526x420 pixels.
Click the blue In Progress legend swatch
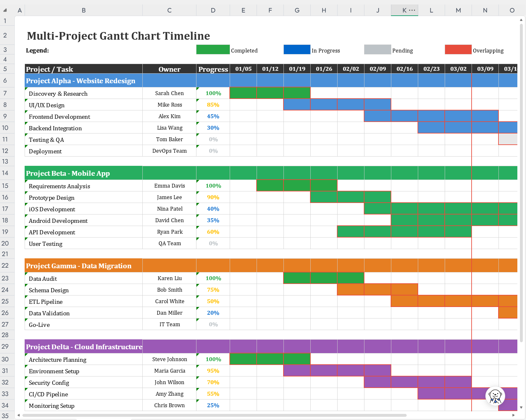tap(297, 49)
